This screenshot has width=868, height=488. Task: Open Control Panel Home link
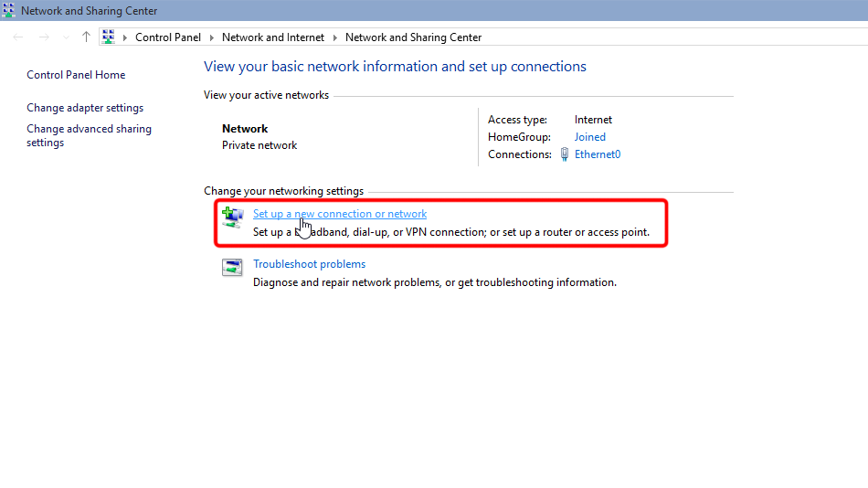click(76, 75)
